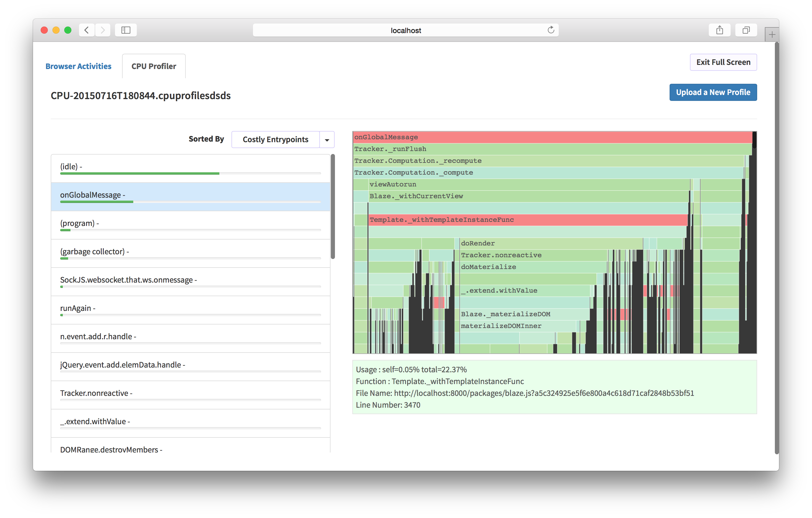Screen dimensions: 812x518
Task: Select jQuery.event.add.elemData.handle entry
Action: [190, 367]
